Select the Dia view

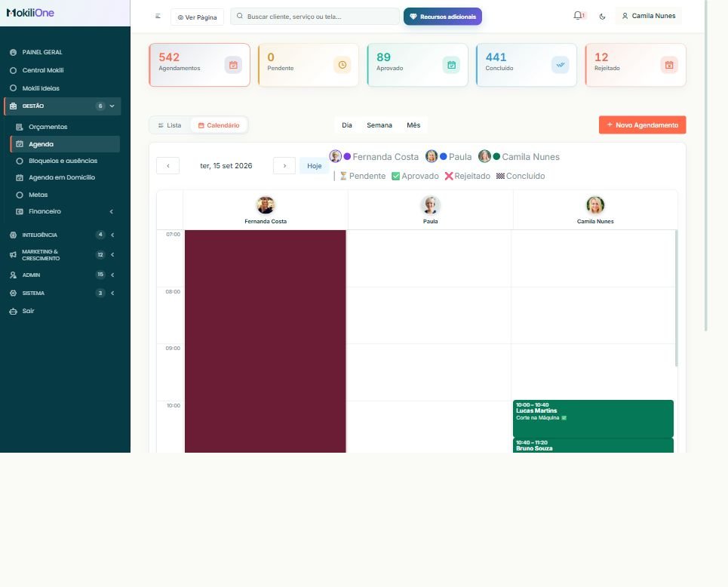pyautogui.click(x=347, y=125)
